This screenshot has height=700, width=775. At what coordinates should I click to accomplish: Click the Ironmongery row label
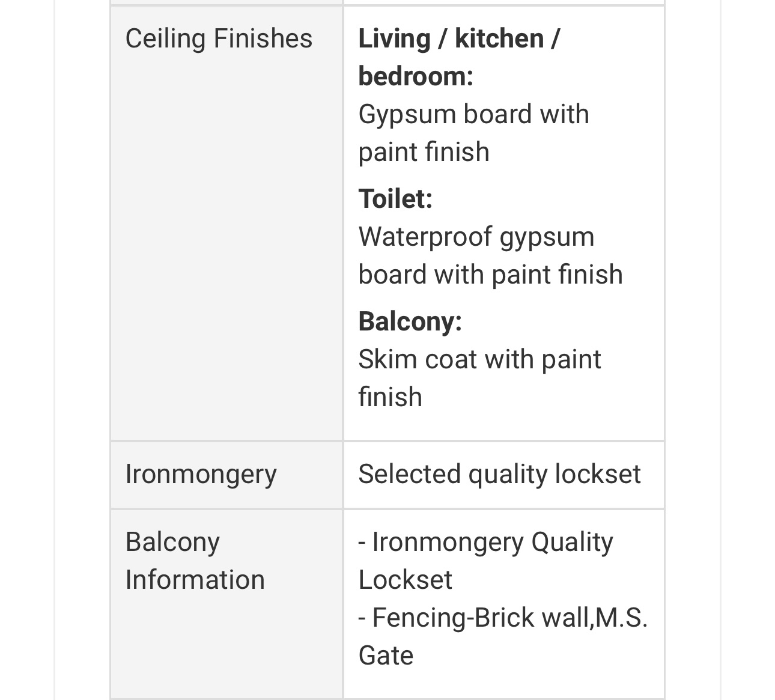click(201, 474)
